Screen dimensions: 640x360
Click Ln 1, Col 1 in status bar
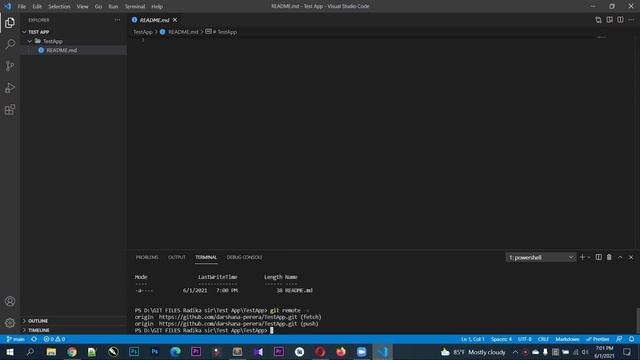473,339
